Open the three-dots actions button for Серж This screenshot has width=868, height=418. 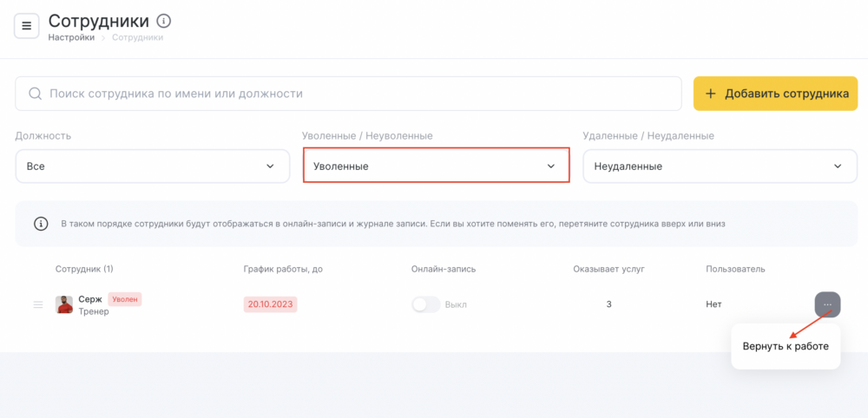point(827,304)
